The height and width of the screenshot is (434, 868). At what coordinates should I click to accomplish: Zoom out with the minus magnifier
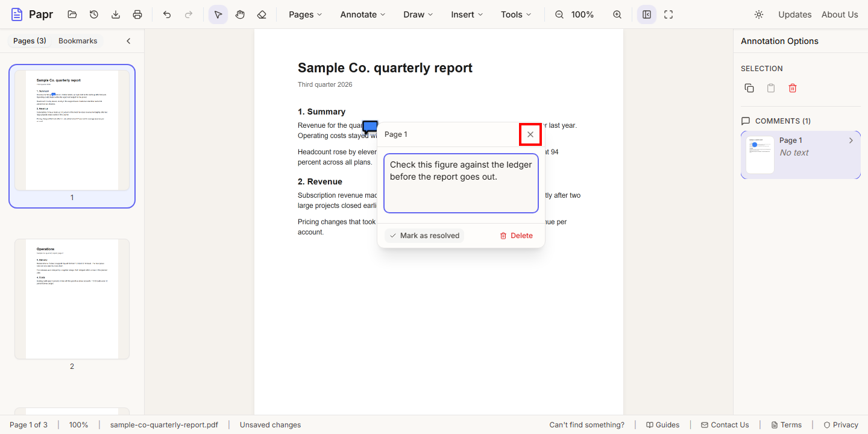coord(559,14)
